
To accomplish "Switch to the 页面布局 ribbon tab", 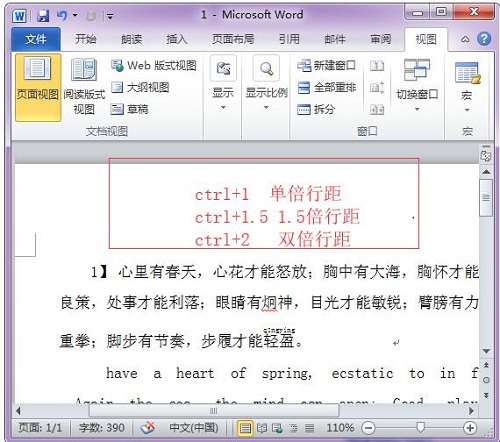I will point(233,39).
